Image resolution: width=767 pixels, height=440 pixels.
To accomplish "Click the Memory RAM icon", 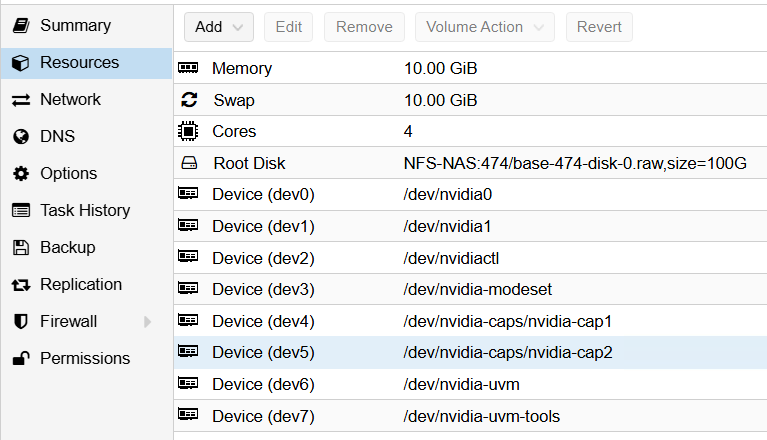I will point(188,68).
